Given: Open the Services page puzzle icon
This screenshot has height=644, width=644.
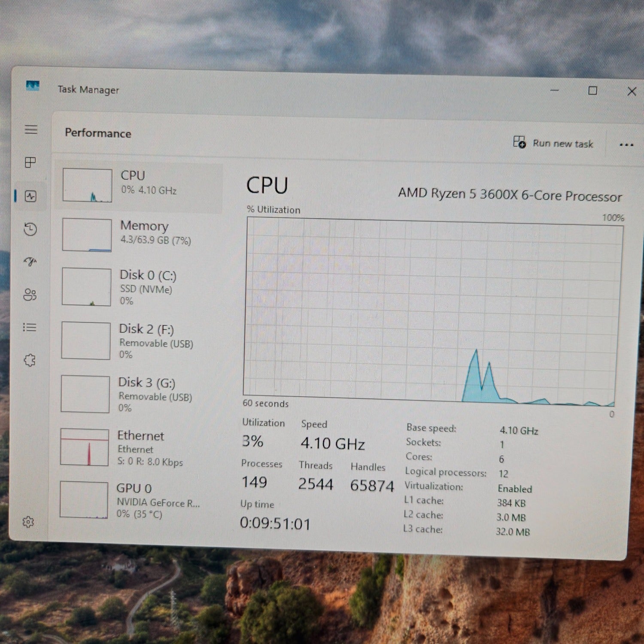Looking at the screenshot, I should click(x=29, y=360).
